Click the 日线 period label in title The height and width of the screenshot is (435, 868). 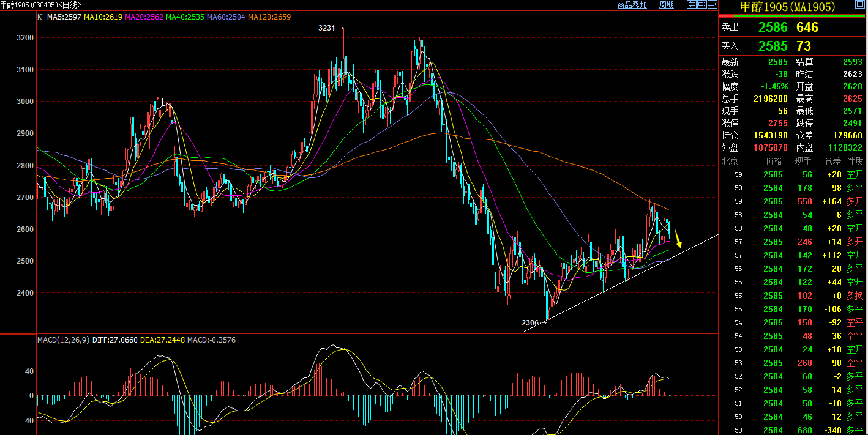(69, 5)
